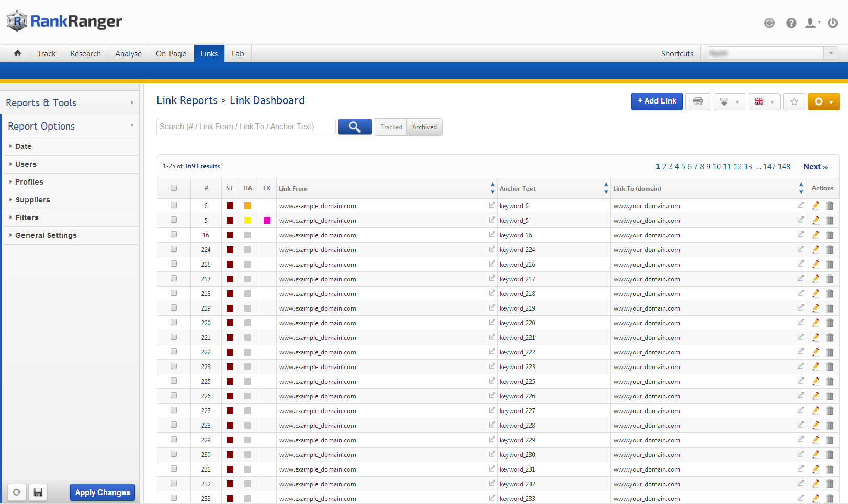Click the Home icon in navigation bar

point(18,53)
